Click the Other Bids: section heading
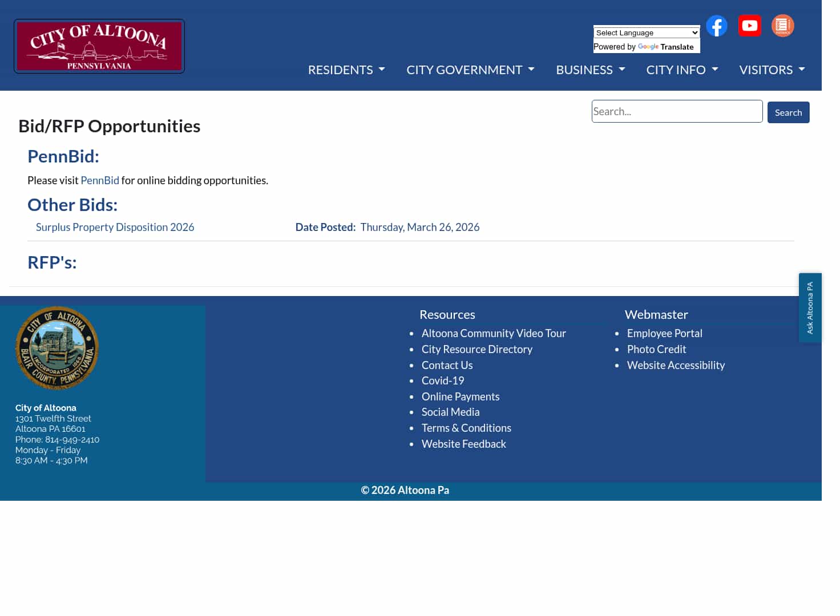This screenshot has height=616, width=840. 72,205
